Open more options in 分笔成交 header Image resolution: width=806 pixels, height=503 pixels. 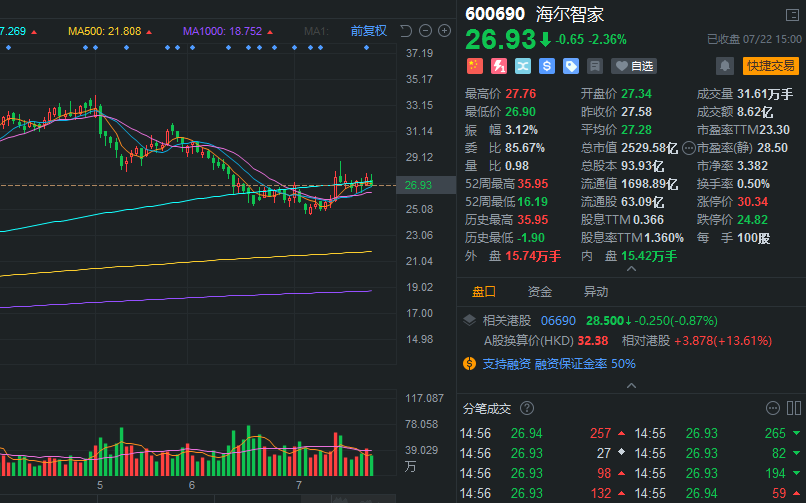(773, 408)
